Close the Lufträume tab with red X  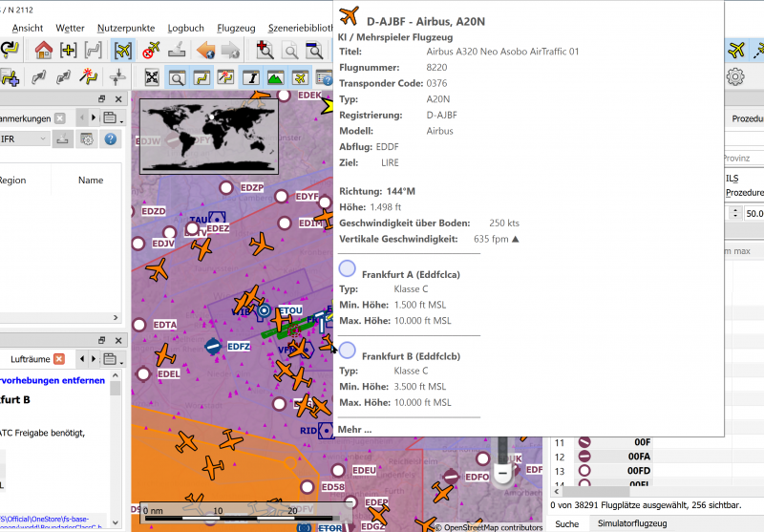pyautogui.click(x=59, y=359)
